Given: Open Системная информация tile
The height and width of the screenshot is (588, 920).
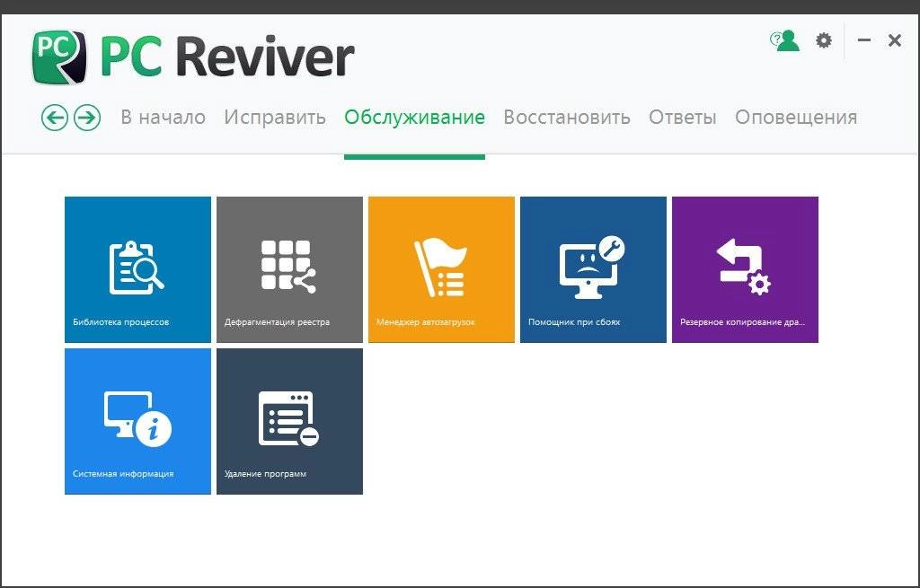Looking at the screenshot, I should pos(137,422).
